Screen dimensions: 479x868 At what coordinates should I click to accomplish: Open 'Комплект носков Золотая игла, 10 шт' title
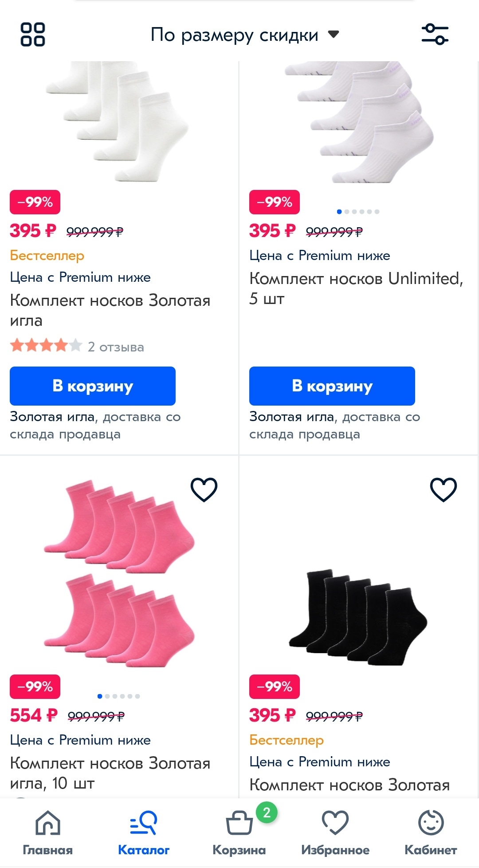pos(110,773)
